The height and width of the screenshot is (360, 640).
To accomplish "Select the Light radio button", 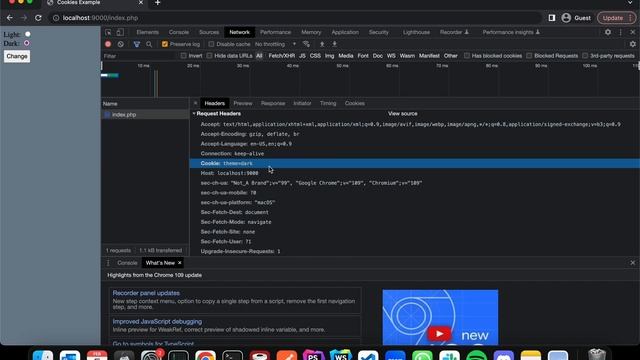I will click(x=27, y=34).
